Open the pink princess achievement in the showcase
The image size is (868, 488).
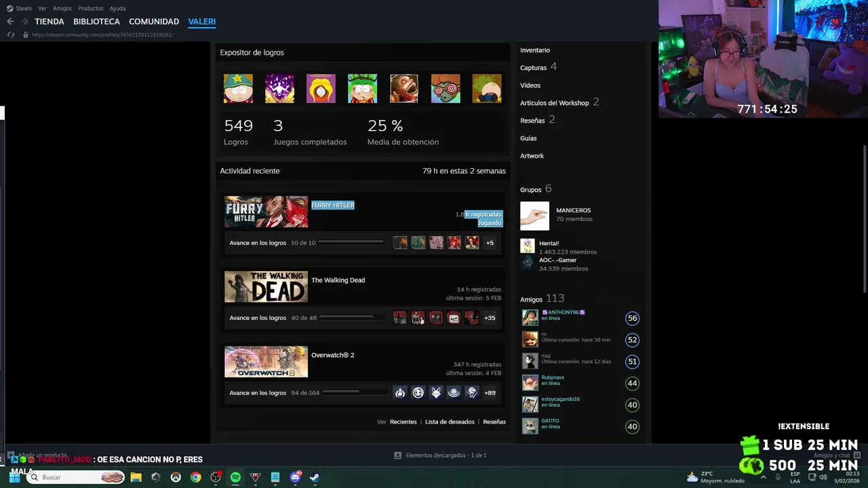click(321, 89)
